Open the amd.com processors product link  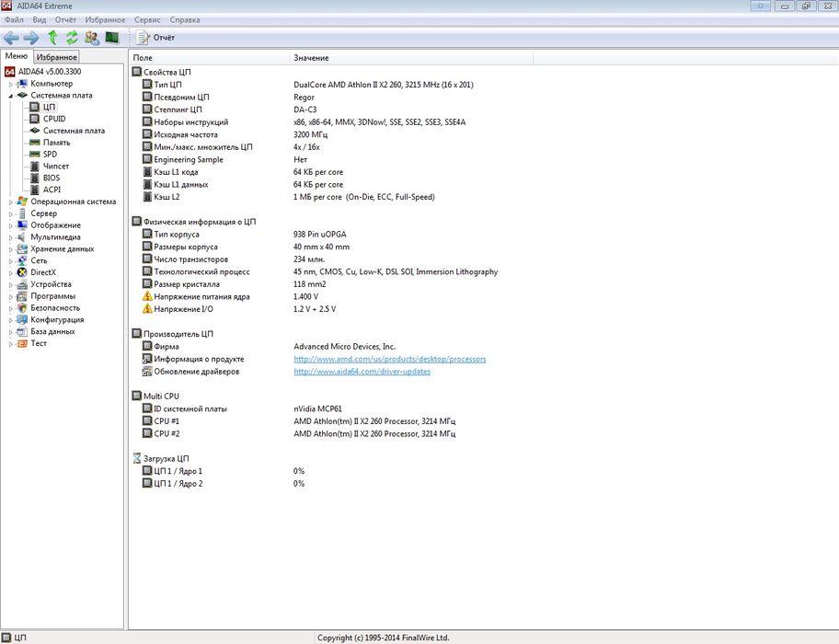(x=389, y=359)
